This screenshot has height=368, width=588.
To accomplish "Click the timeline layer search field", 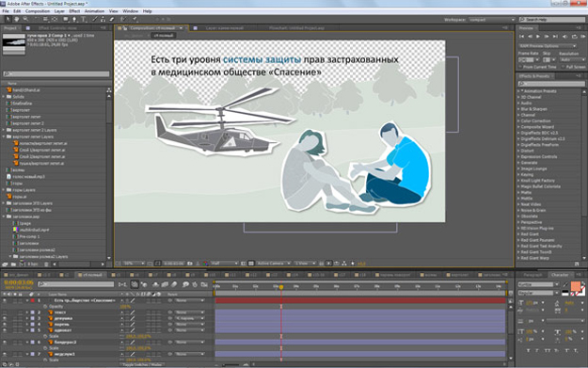I will click(76, 284).
